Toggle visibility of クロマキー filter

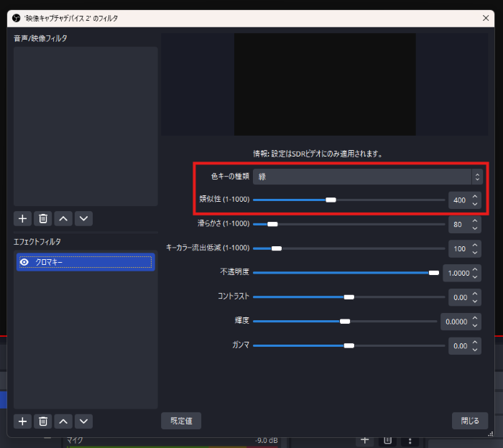[24, 262]
